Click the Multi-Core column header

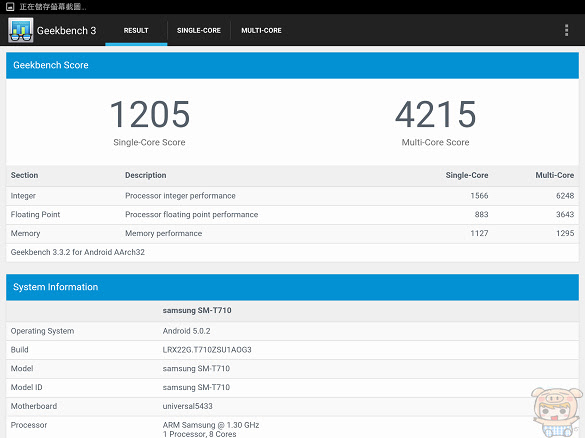(555, 175)
